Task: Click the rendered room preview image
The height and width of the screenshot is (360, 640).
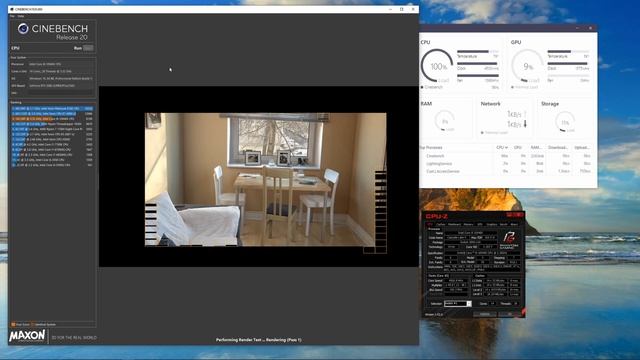Action: point(265,180)
